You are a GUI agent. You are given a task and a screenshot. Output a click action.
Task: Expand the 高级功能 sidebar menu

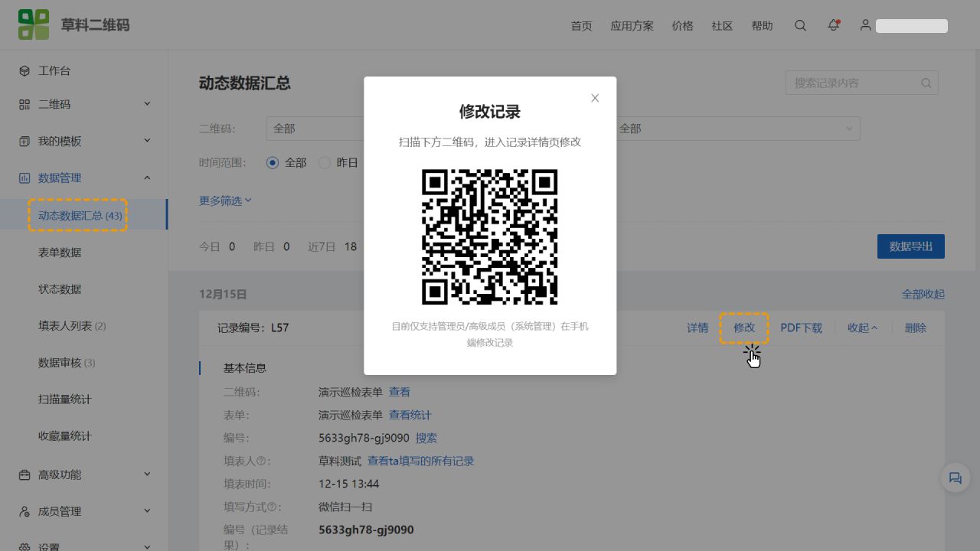(x=147, y=474)
